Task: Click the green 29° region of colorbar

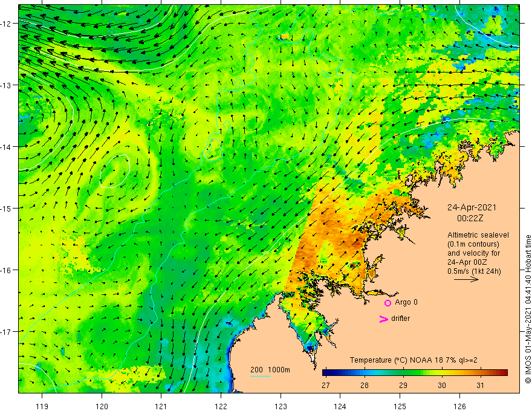Action: (x=403, y=373)
